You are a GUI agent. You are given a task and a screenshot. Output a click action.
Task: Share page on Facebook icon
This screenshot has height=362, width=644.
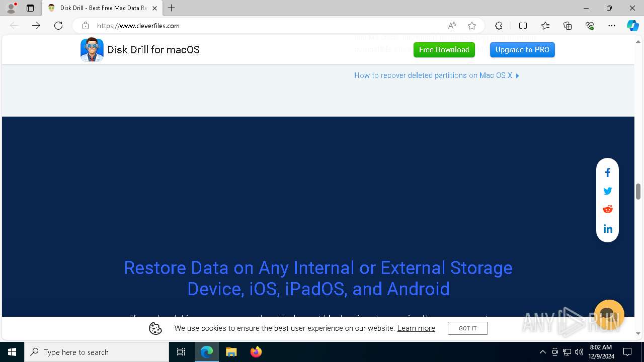point(607,172)
